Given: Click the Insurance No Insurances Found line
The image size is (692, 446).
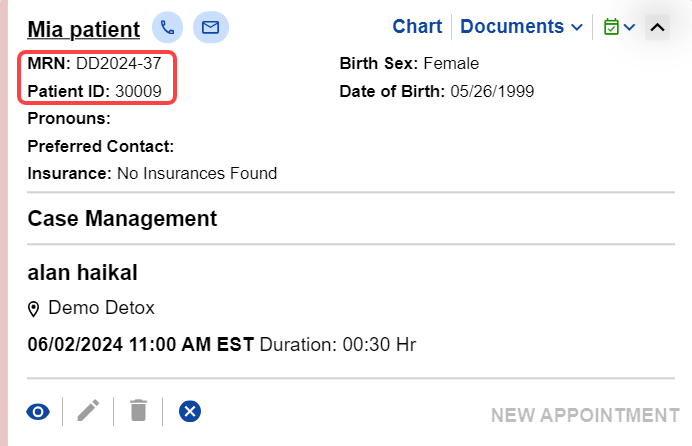Looking at the screenshot, I should pos(152,173).
